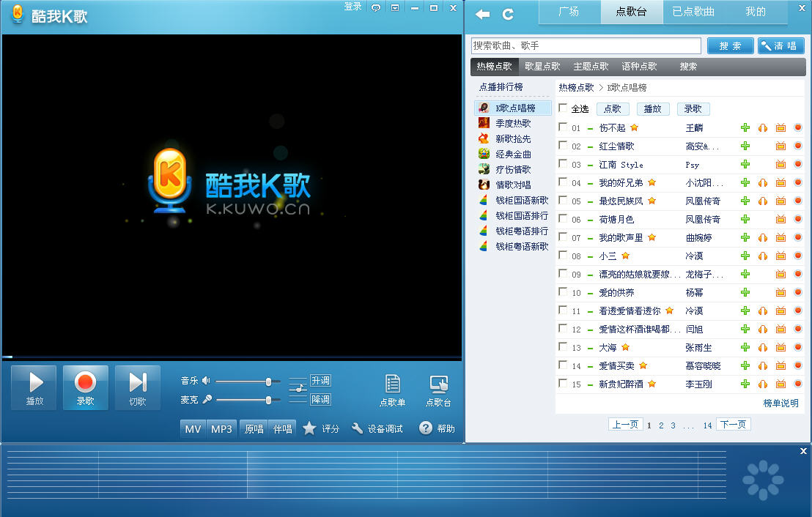This screenshot has height=517, width=812.
Task: Click the 下一页 next page button
Action: point(734,425)
